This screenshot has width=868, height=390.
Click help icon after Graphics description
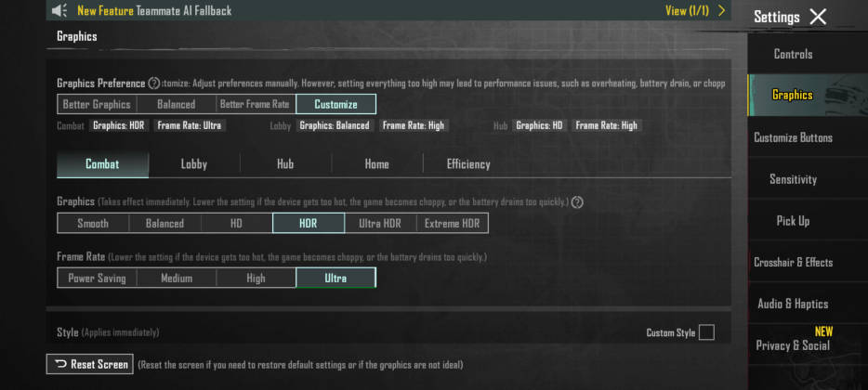coord(577,202)
